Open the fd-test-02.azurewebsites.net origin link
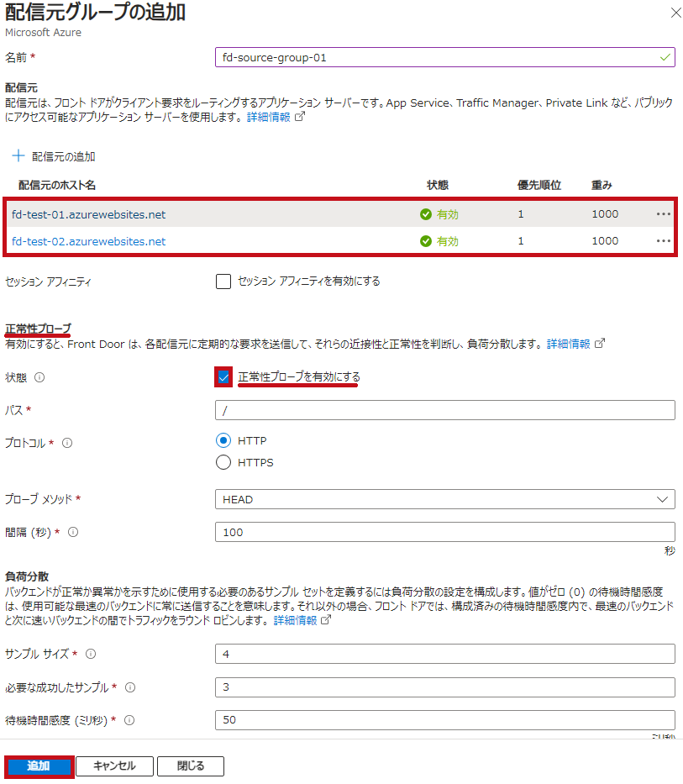 [89, 241]
